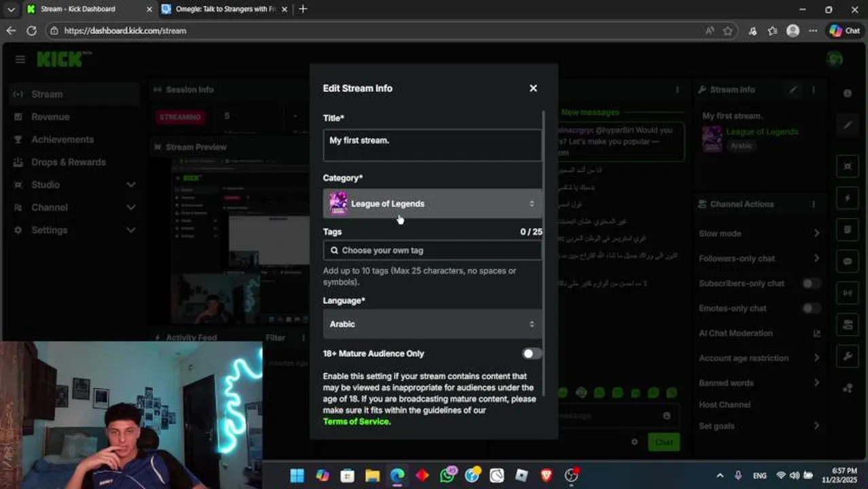
Task: Open the browser extensions icon
Action: point(753,31)
